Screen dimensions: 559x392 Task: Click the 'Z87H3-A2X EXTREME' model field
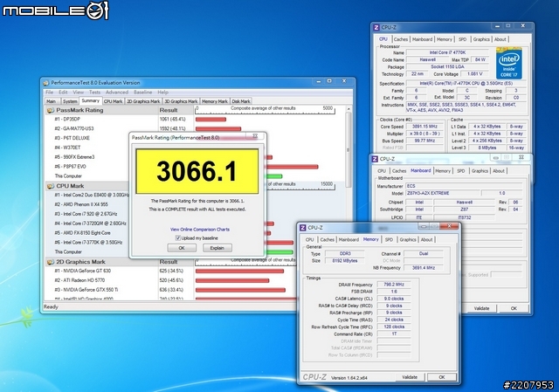[x=442, y=193]
